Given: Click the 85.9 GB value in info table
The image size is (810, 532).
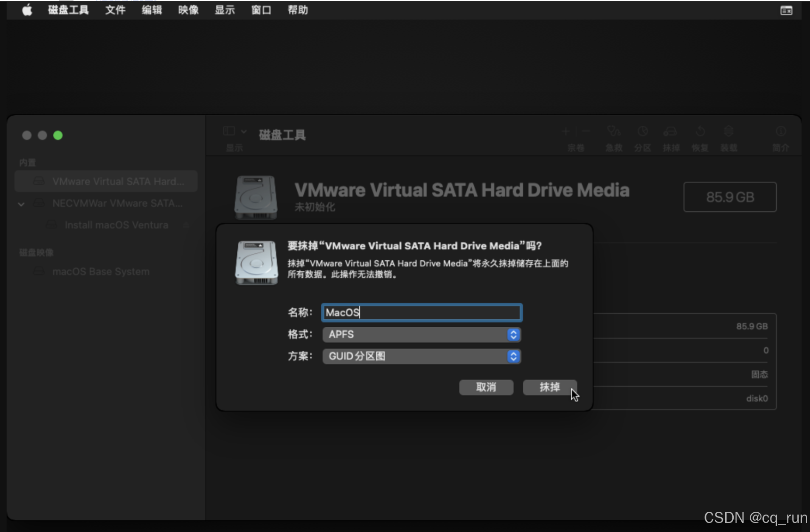Looking at the screenshot, I should click(x=752, y=326).
